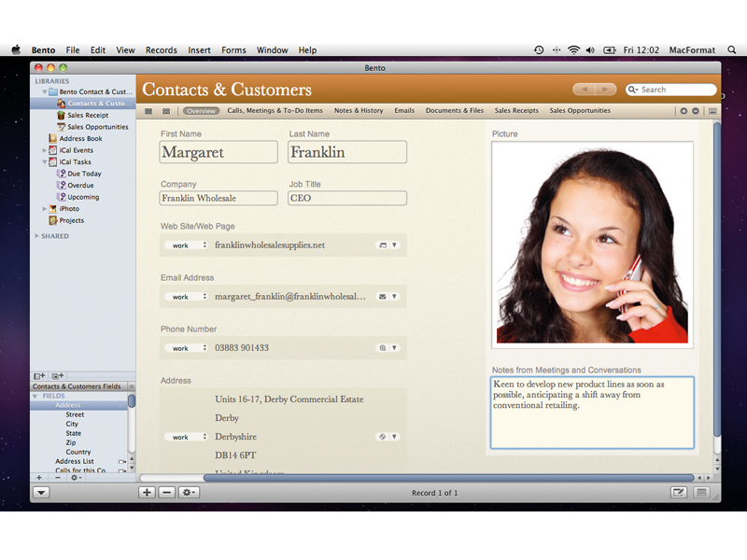
Task: Toggle the bottom-left sidebar drawer button
Action: pos(41,493)
